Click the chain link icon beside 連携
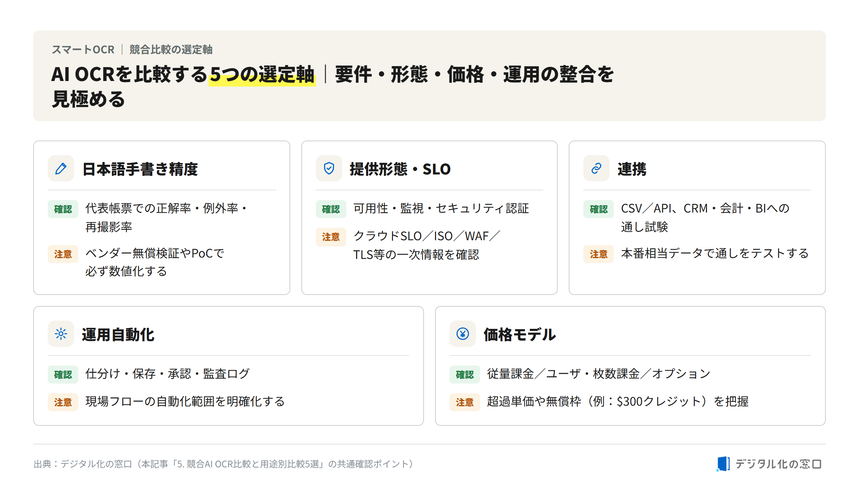The height and width of the screenshot is (504, 859). [596, 169]
